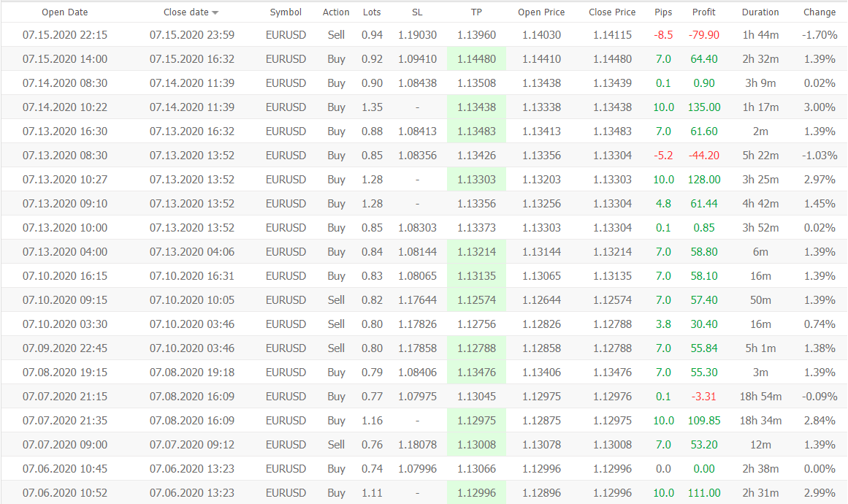Select the 58.10 profit value
This screenshot has width=848, height=504.
coord(703,276)
